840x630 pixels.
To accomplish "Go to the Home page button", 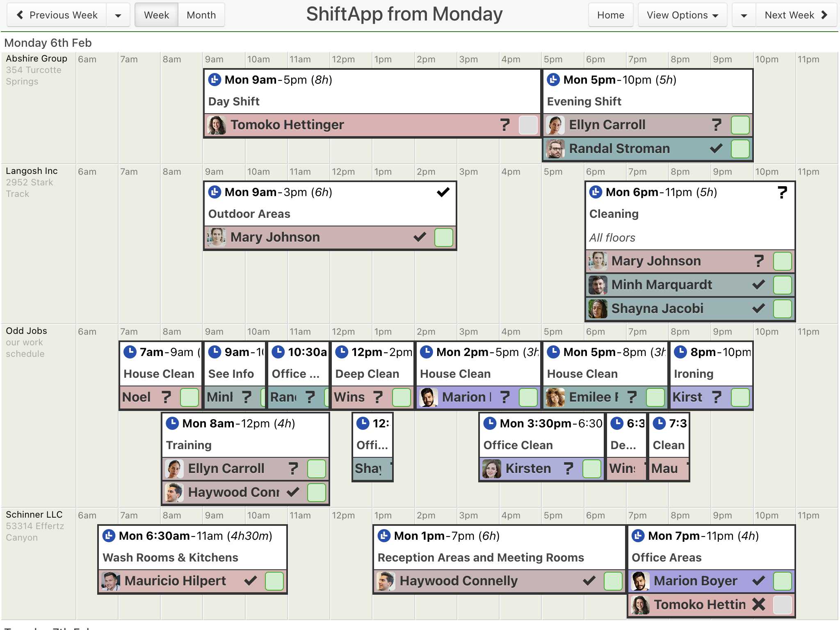I will click(611, 15).
